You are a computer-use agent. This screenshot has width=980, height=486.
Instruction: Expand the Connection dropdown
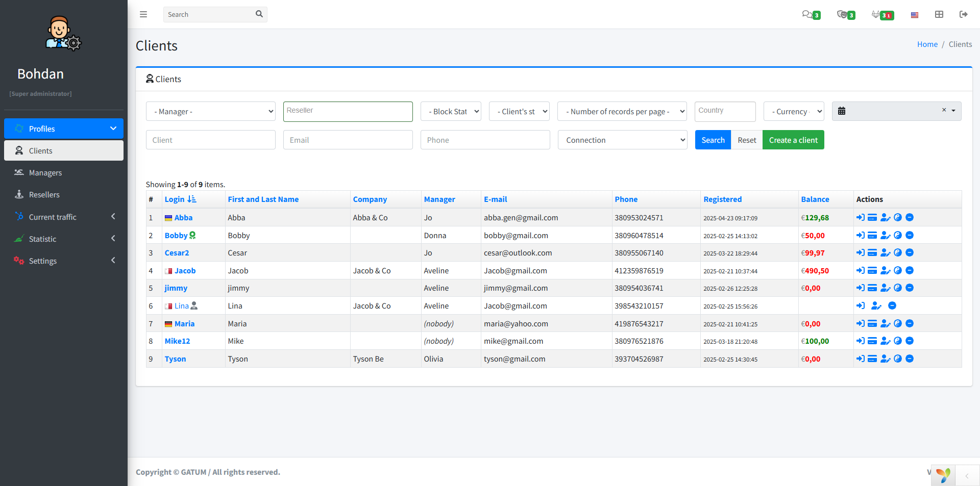click(x=622, y=140)
